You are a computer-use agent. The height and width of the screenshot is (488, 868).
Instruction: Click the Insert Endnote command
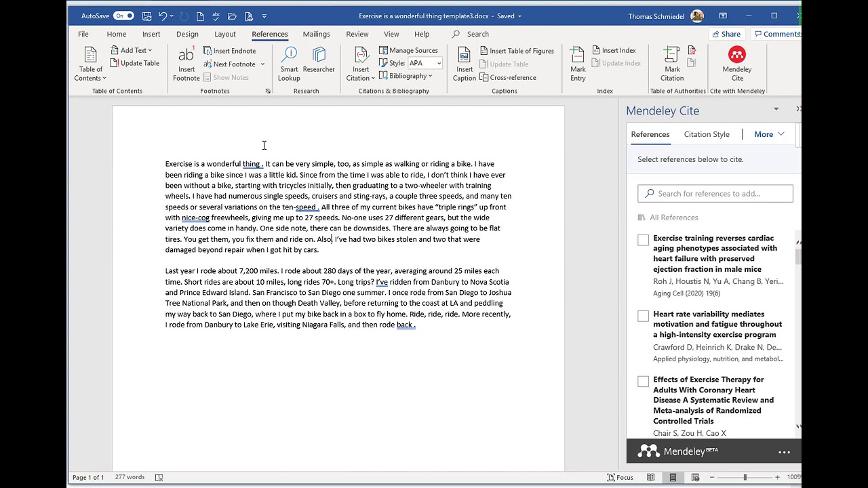point(229,51)
